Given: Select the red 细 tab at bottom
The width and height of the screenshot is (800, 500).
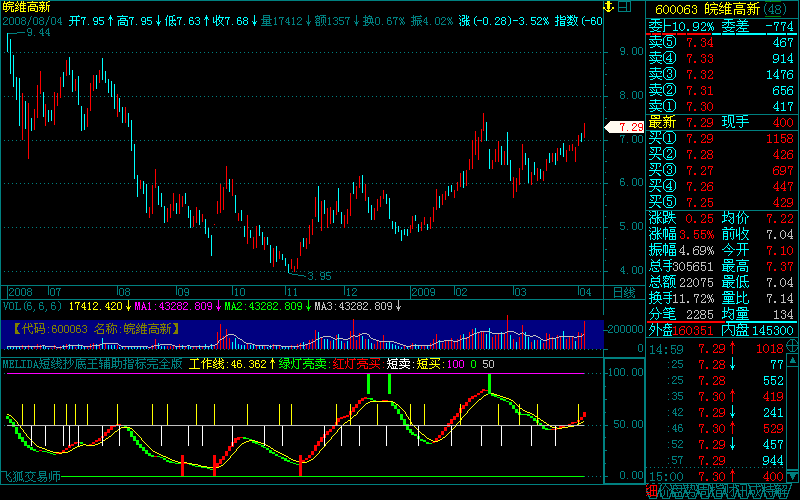Looking at the screenshot, I should [652, 491].
